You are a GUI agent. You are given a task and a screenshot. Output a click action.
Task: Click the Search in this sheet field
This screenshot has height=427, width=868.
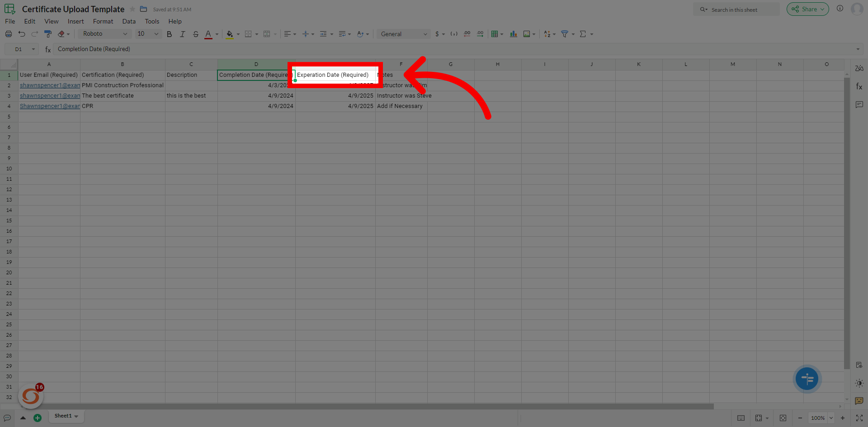pyautogui.click(x=737, y=9)
